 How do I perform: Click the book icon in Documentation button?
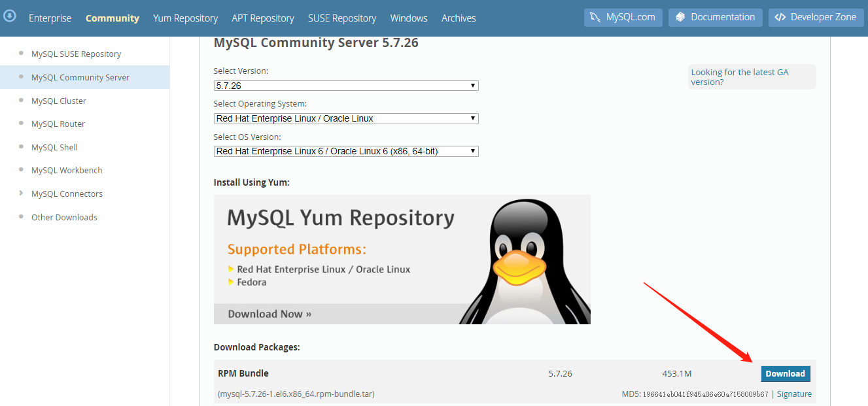point(681,18)
